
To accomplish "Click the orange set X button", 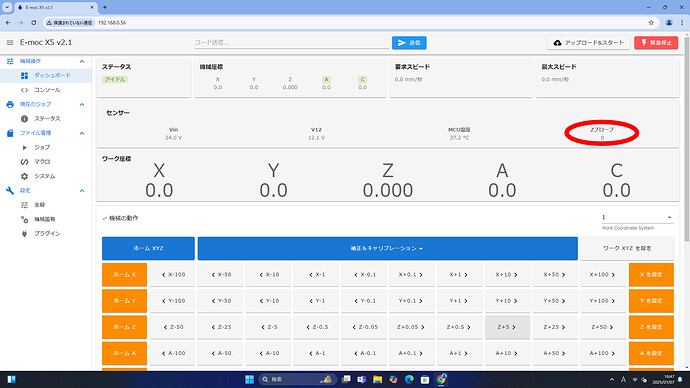I will tap(651, 275).
